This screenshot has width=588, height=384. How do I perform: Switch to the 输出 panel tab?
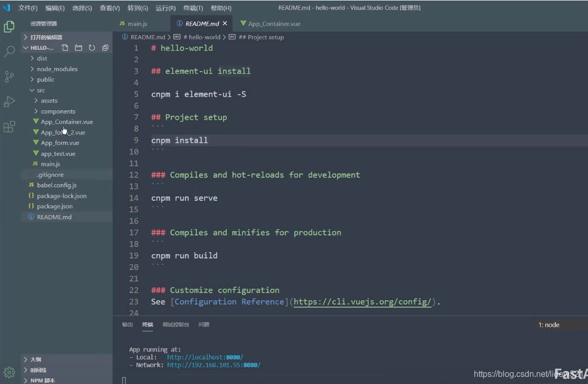coord(128,324)
